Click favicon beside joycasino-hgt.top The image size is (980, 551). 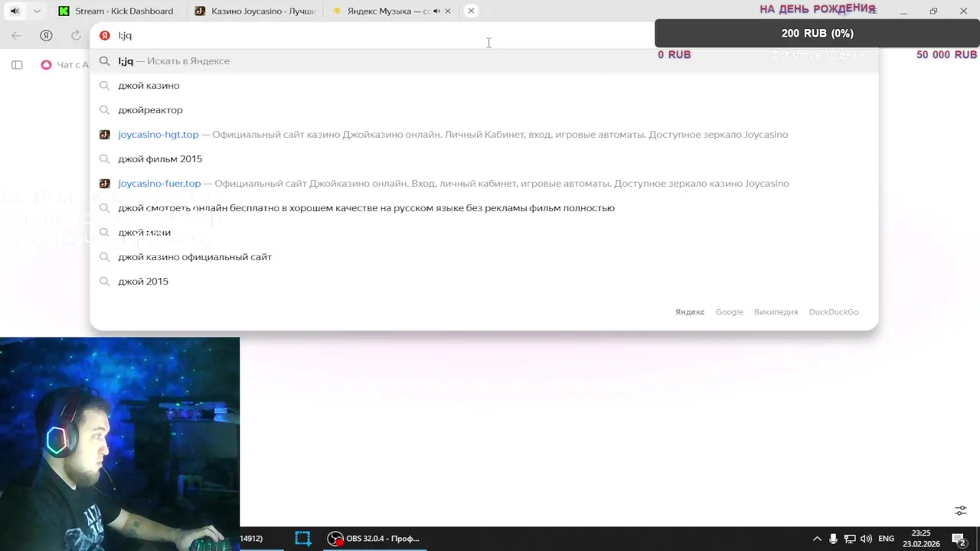point(105,135)
